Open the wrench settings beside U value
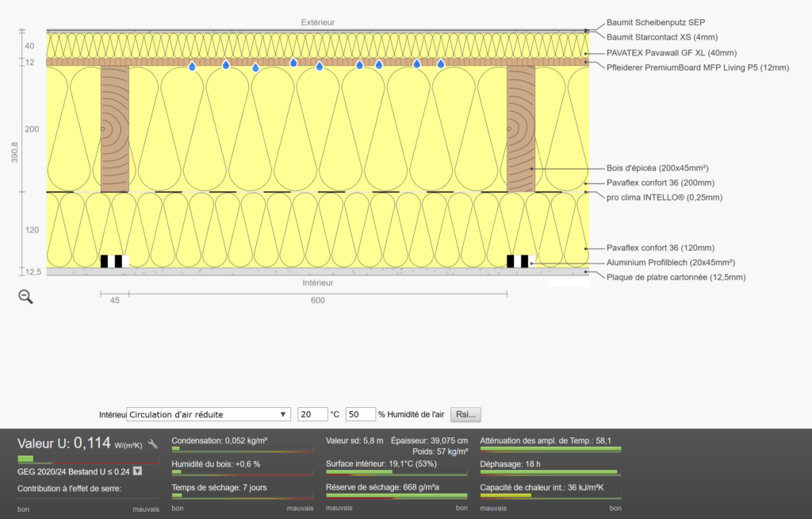812x519 pixels. pyautogui.click(x=153, y=444)
